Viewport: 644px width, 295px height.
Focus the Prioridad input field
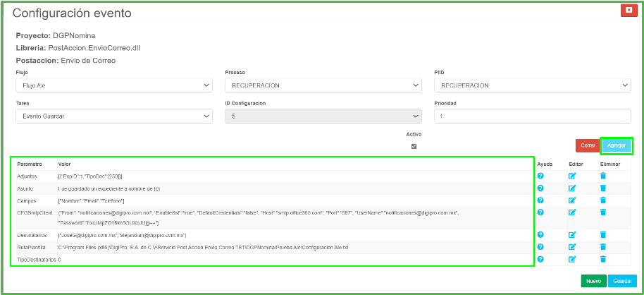point(532,116)
